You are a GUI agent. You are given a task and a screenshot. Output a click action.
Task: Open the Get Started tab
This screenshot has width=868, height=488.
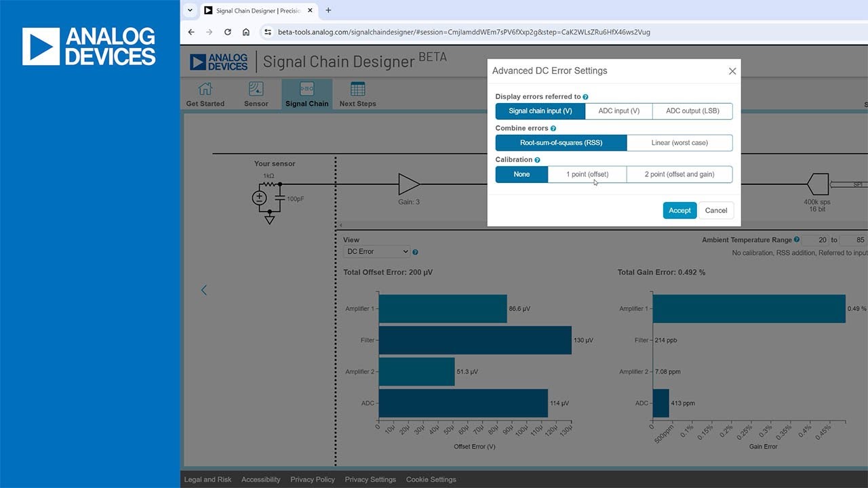(x=205, y=94)
